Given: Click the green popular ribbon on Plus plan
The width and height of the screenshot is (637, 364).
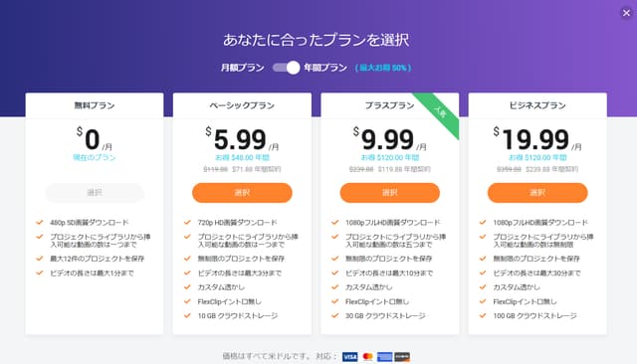Looking at the screenshot, I should tap(439, 112).
